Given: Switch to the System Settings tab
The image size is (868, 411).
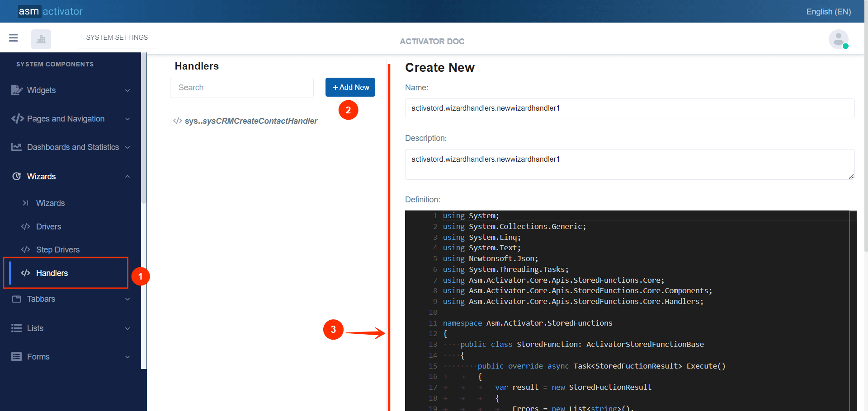Looking at the screenshot, I should pyautogui.click(x=117, y=37).
